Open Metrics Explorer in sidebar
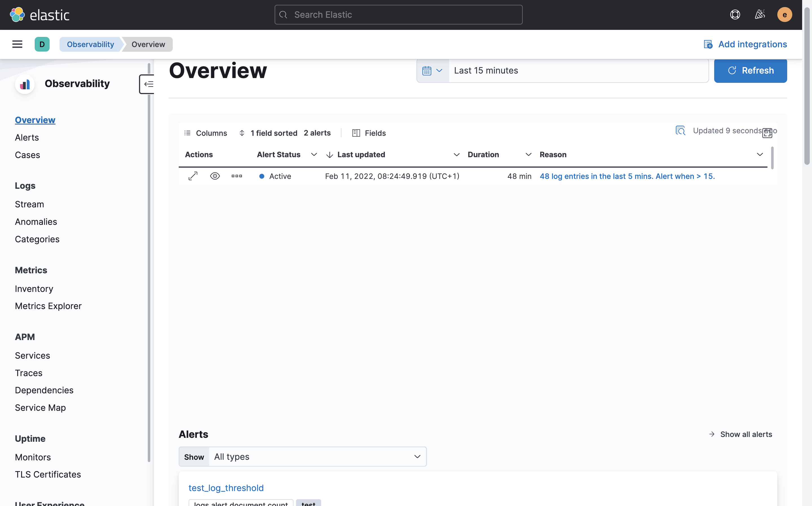812x506 pixels. pos(48,306)
